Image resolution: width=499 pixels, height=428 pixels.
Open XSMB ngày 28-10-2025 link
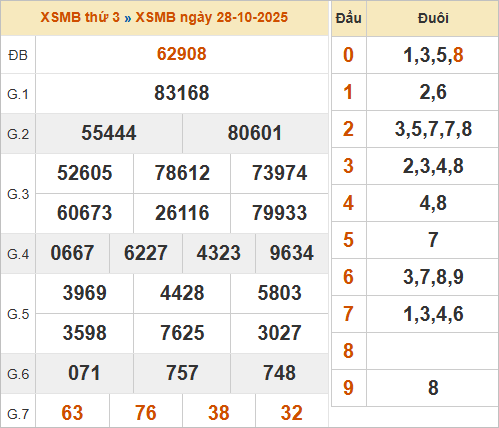(x=212, y=17)
